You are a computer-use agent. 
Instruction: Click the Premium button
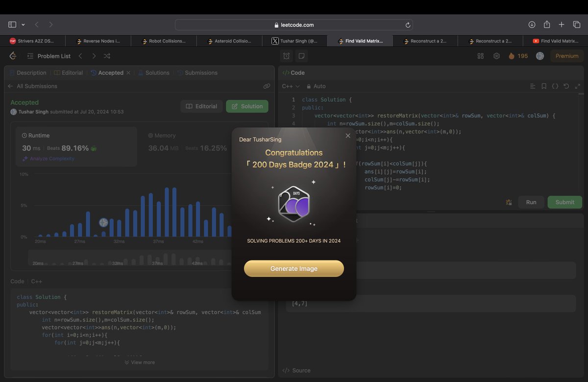coord(567,56)
